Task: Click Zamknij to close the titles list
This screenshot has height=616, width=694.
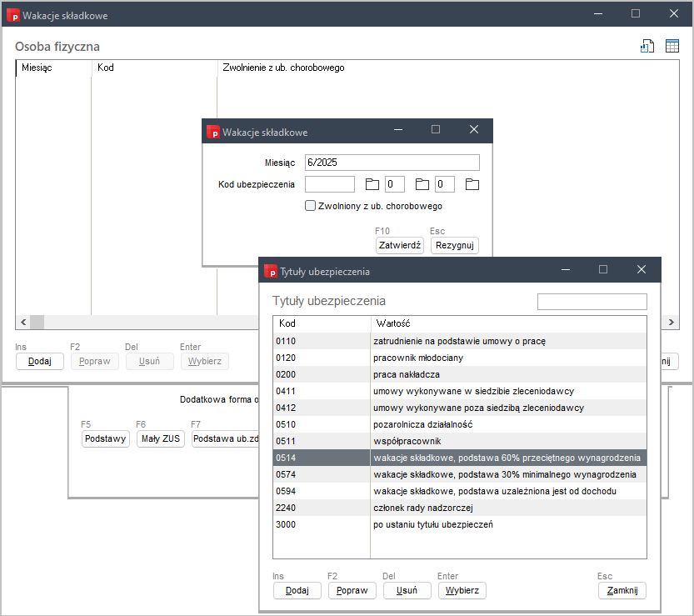Action: tap(622, 590)
